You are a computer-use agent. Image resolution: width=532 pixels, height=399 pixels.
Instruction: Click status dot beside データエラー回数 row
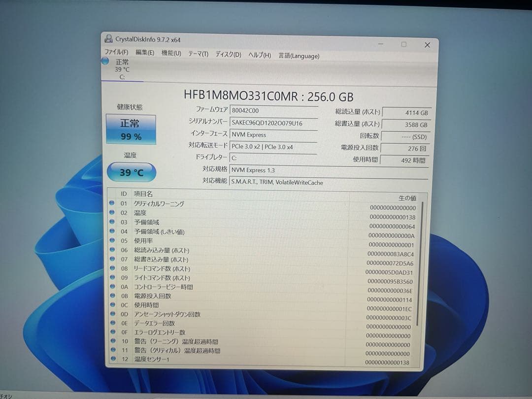[112, 323]
